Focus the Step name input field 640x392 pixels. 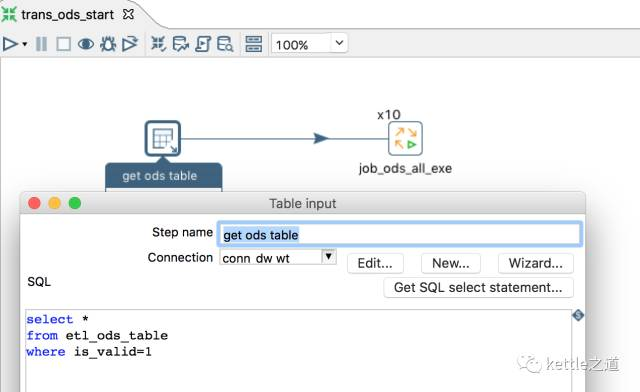coord(400,234)
